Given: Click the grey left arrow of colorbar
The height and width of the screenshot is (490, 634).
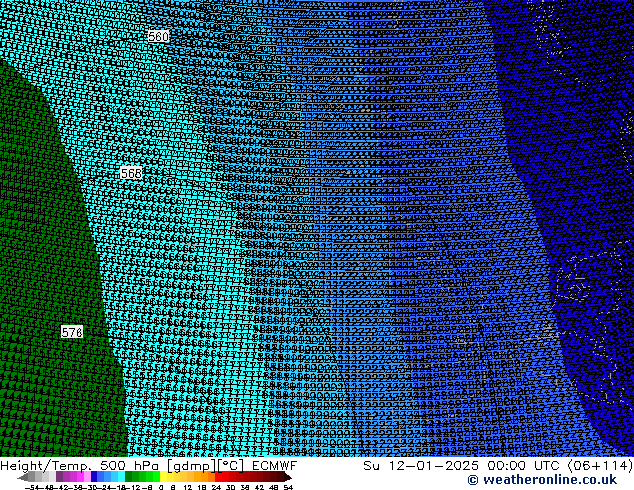Looking at the screenshot, I should pyautogui.click(x=23, y=478).
